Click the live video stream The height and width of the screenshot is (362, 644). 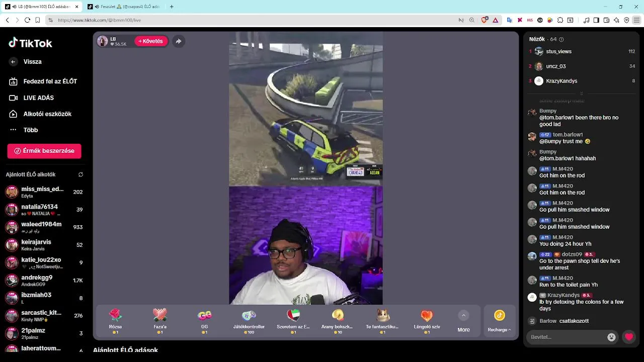(x=306, y=168)
